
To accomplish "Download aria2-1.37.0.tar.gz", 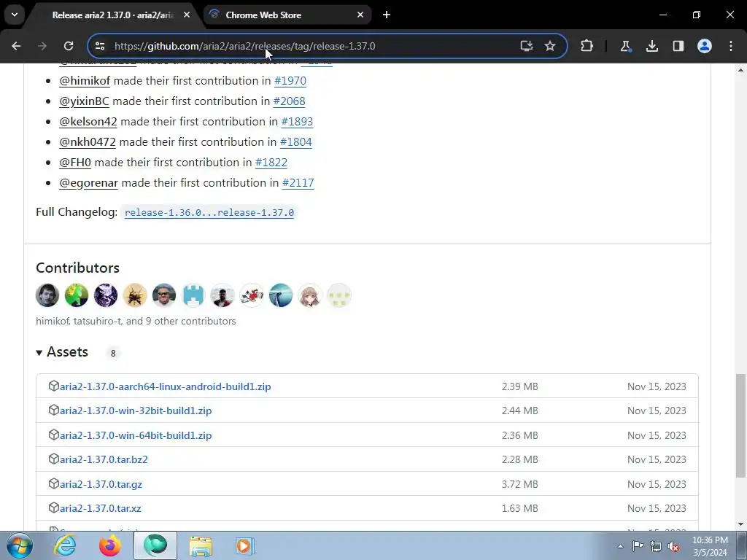I will [x=101, y=485].
